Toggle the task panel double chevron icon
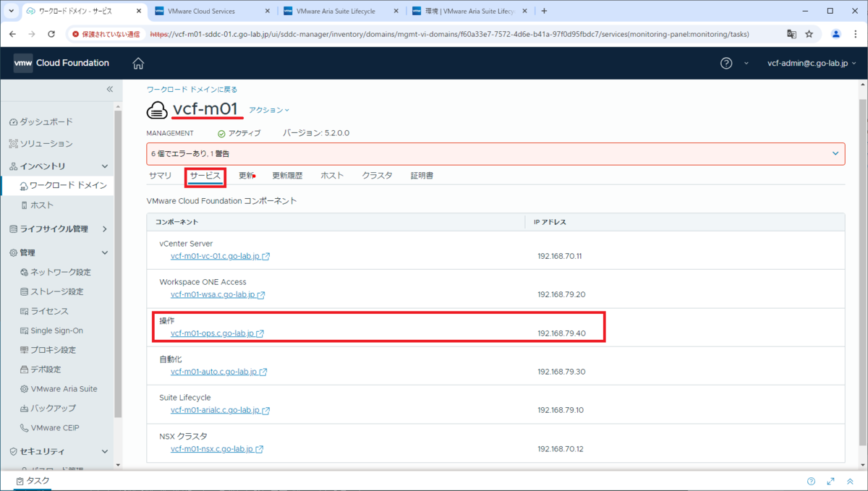Image resolution: width=868 pixels, height=491 pixels. [850, 481]
